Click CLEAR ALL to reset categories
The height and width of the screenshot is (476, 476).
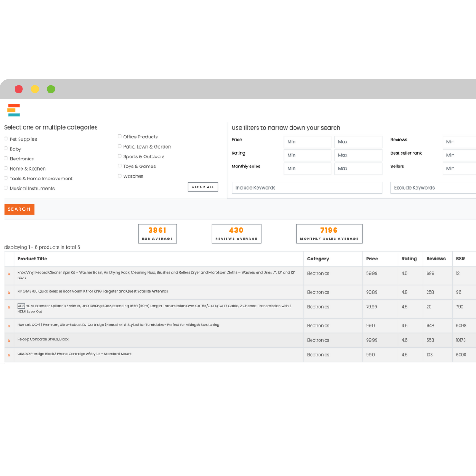pos(203,186)
